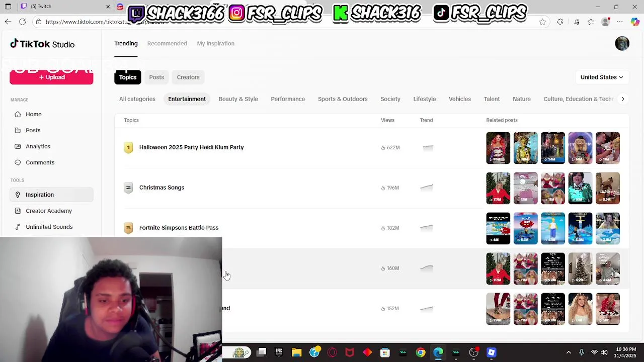
Task: Click the 182M views value
Action: coord(390,228)
